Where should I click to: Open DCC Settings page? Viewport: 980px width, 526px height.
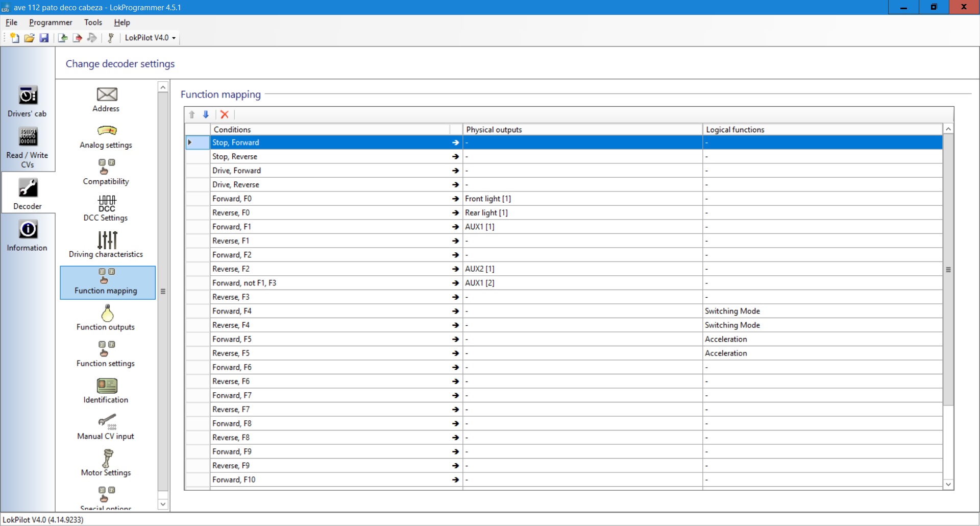[x=106, y=208]
